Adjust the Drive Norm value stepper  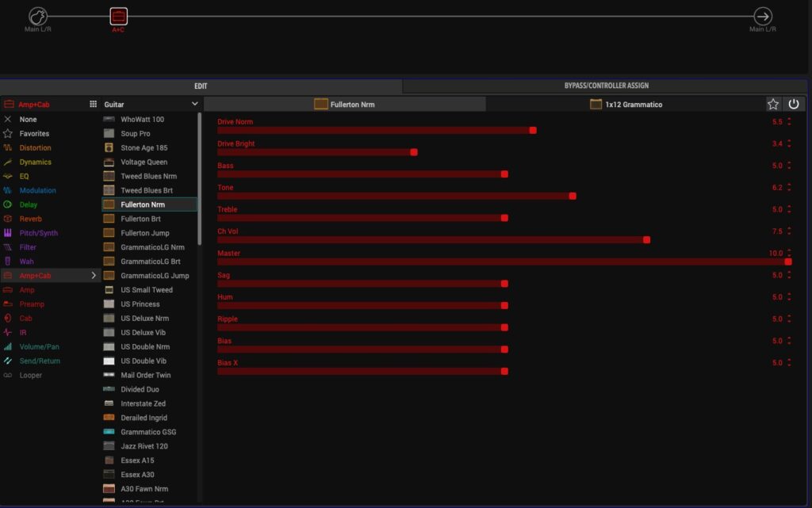[789, 122]
